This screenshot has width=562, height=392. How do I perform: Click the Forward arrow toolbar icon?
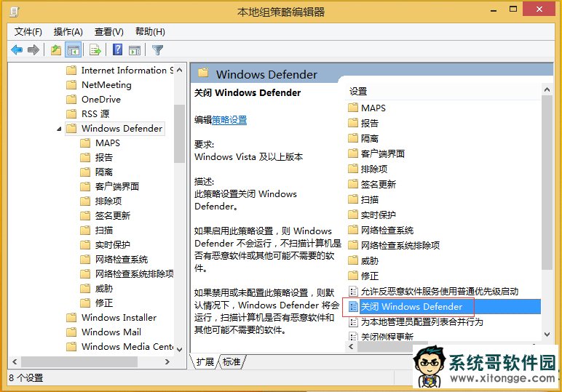[33, 49]
